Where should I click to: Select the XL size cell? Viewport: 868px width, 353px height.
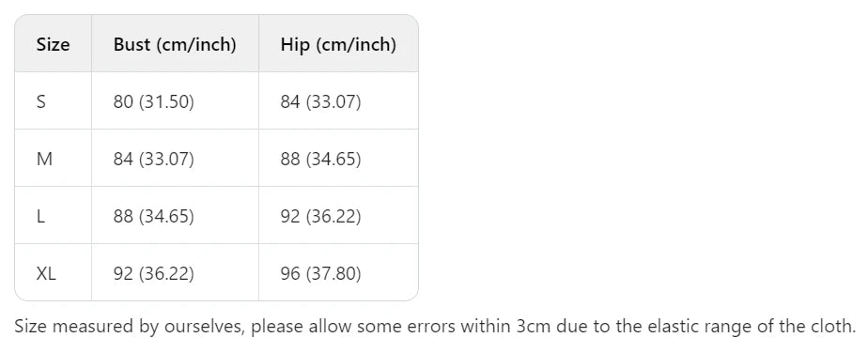coord(54,273)
